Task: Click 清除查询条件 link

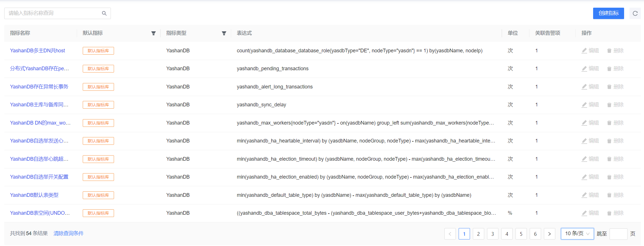Action: pos(69,233)
